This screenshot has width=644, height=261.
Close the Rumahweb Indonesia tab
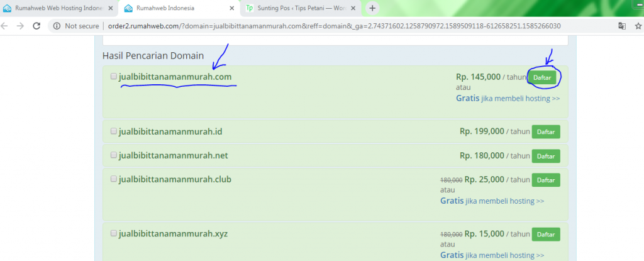[232, 8]
